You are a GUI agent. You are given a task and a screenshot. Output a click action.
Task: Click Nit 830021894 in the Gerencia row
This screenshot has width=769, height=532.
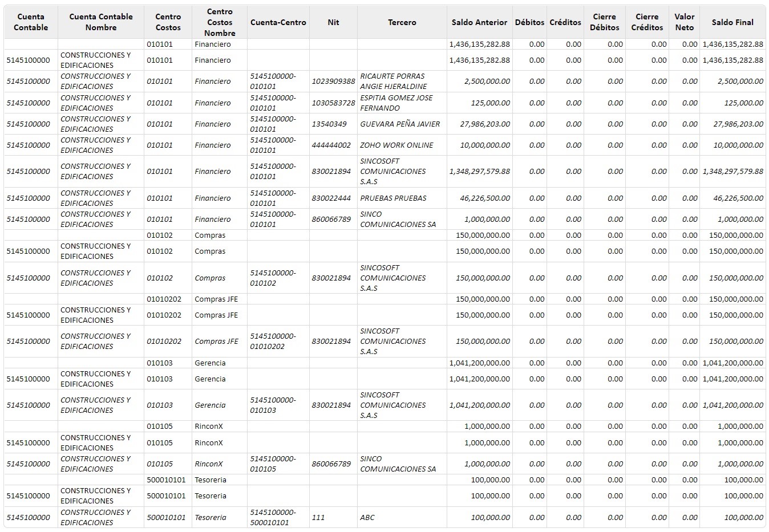pos(331,405)
